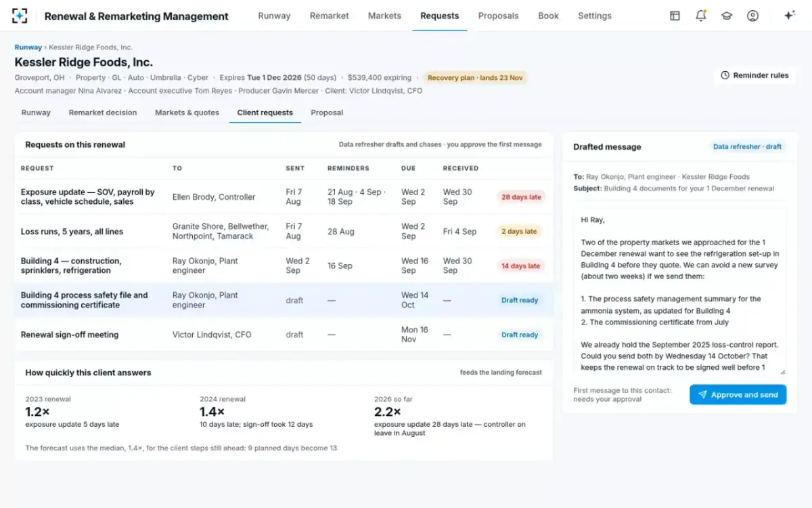Click the message box resize handle
The image size is (812, 508).
click(783, 372)
